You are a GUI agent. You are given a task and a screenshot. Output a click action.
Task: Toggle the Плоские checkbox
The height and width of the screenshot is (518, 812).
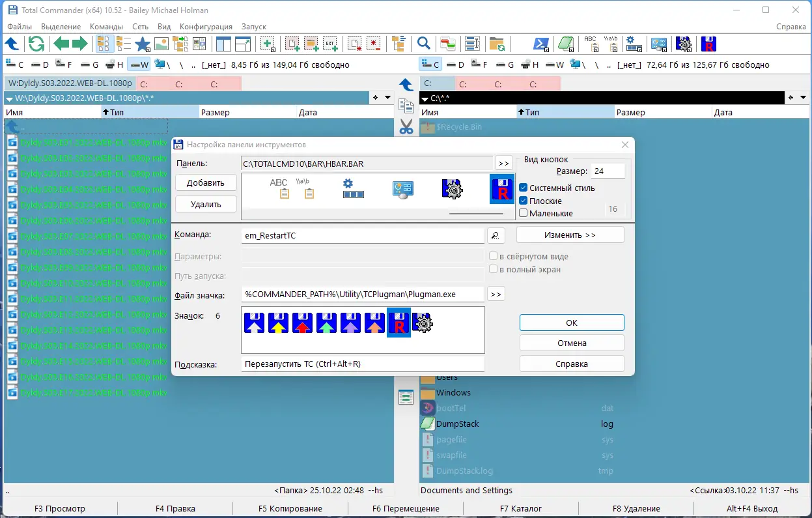524,201
